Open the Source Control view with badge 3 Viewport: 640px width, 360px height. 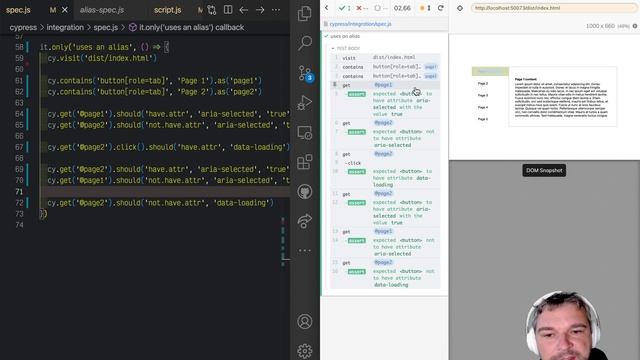(305, 73)
